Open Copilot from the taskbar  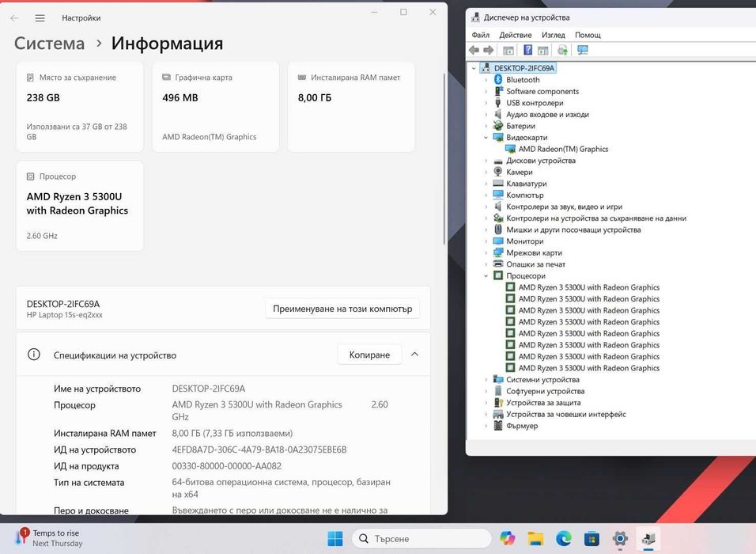coord(507,538)
